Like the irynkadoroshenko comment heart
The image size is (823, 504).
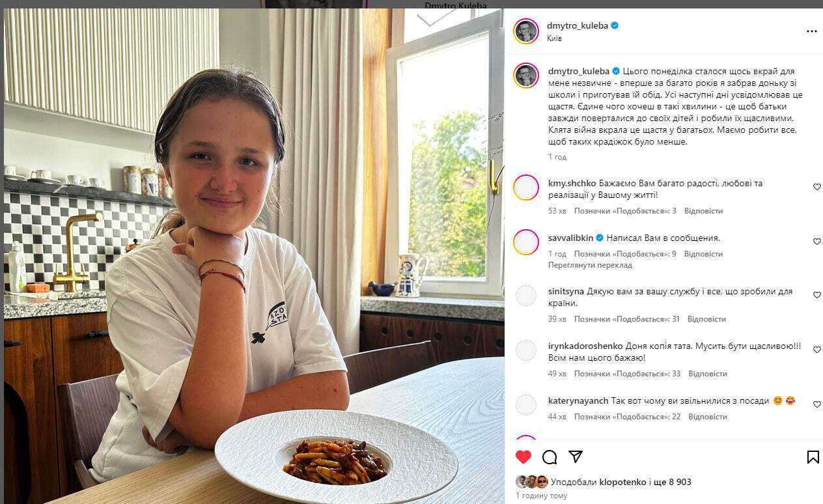pos(816,350)
